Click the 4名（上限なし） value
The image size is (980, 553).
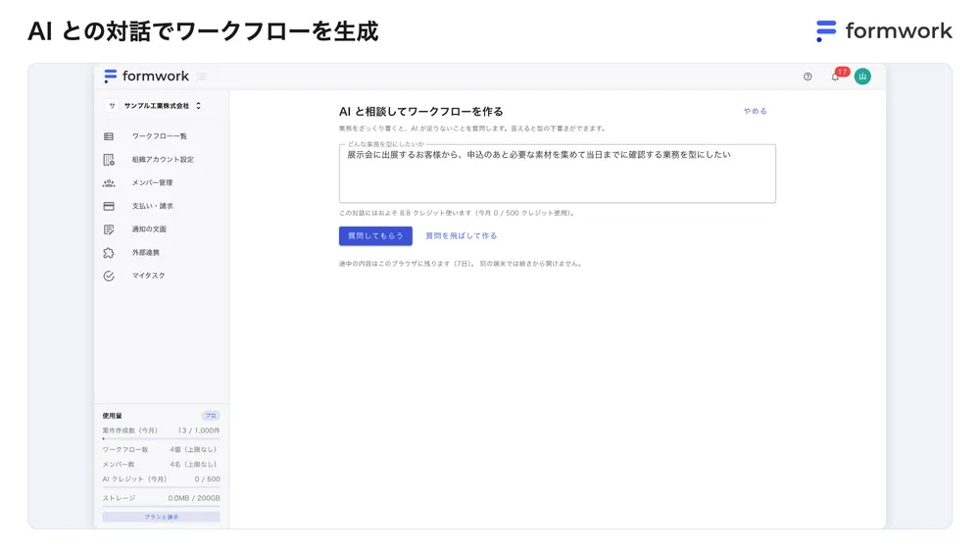pyautogui.click(x=194, y=465)
